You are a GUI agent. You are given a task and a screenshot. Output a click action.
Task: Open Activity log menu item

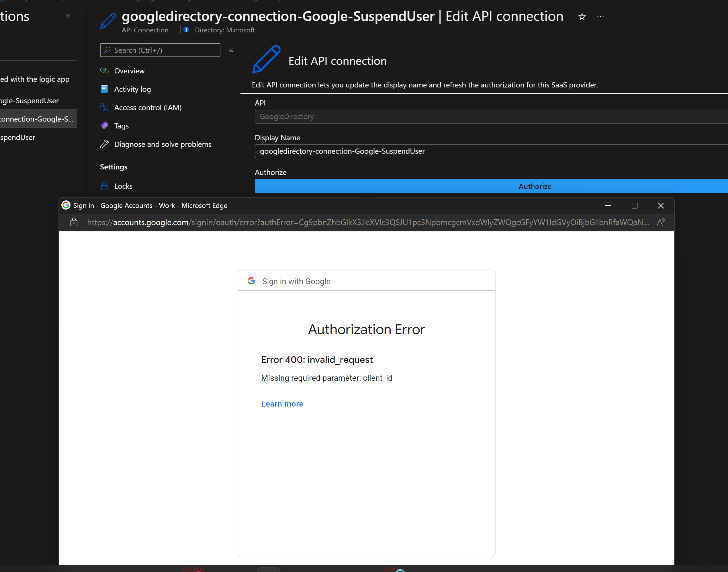[132, 89]
